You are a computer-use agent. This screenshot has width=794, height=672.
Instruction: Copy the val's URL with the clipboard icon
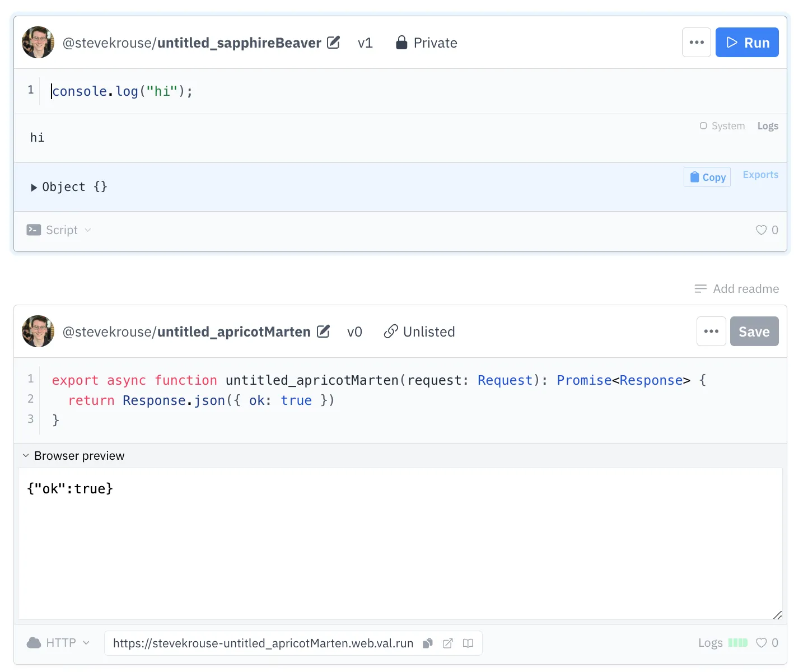point(427,643)
